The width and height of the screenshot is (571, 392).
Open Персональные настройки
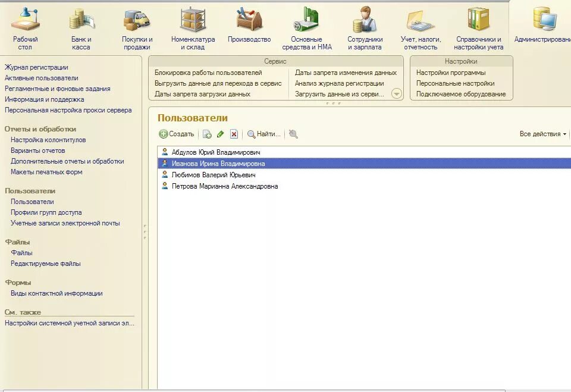click(x=455, y=83)
